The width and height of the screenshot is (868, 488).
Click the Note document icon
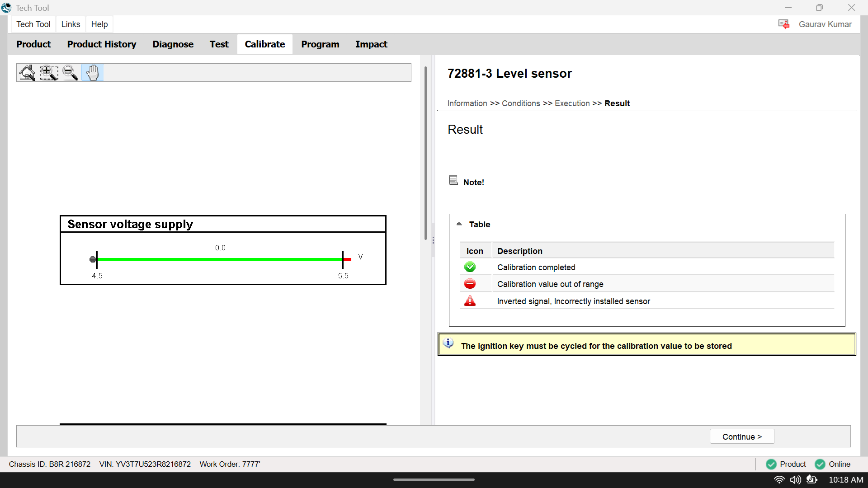[x=453, y=180]
